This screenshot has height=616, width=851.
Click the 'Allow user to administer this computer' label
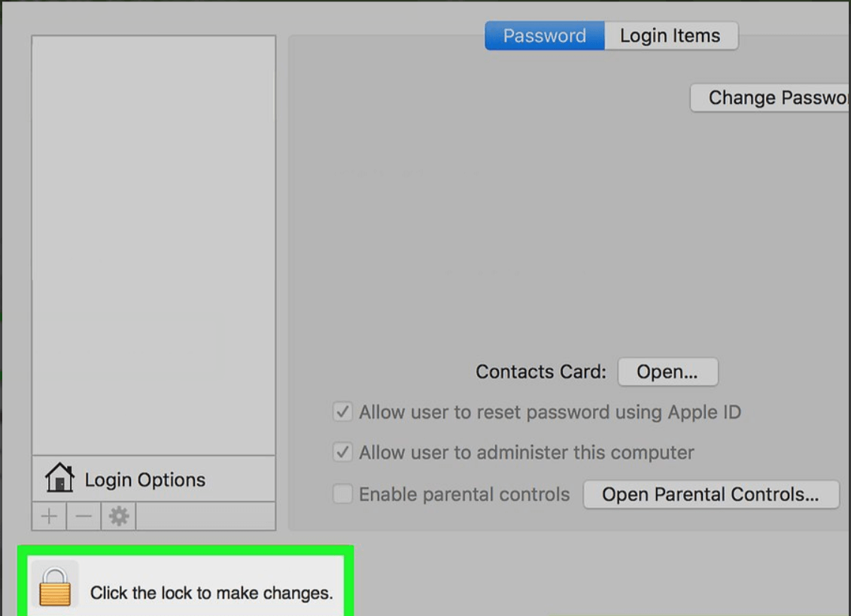point(527,453)
